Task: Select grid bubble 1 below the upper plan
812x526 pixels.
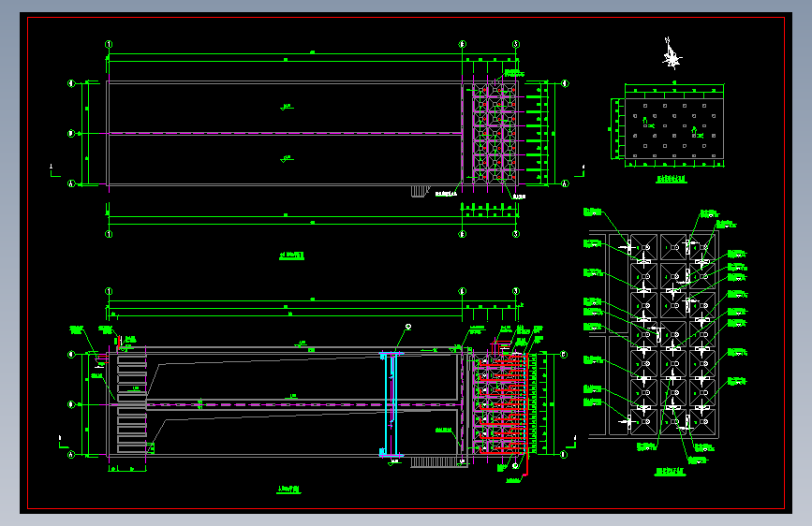Action: click(109, 234)
